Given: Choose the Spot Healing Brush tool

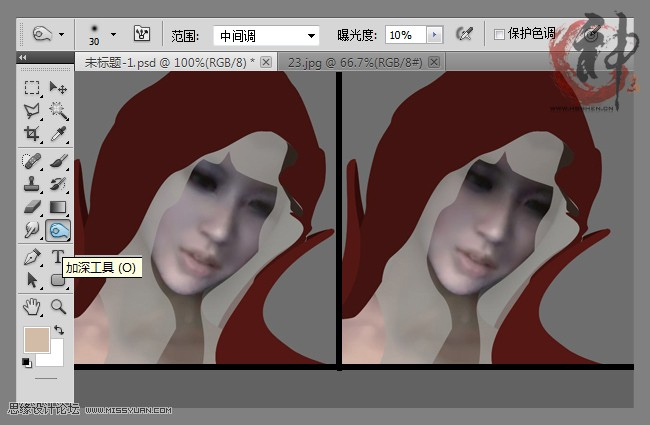Looking at the screenshot, I should [x=32, y=161].
